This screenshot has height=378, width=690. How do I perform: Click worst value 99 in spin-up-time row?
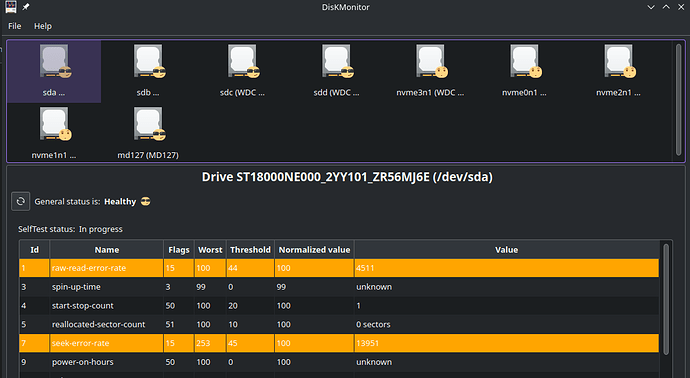(201, 287)
